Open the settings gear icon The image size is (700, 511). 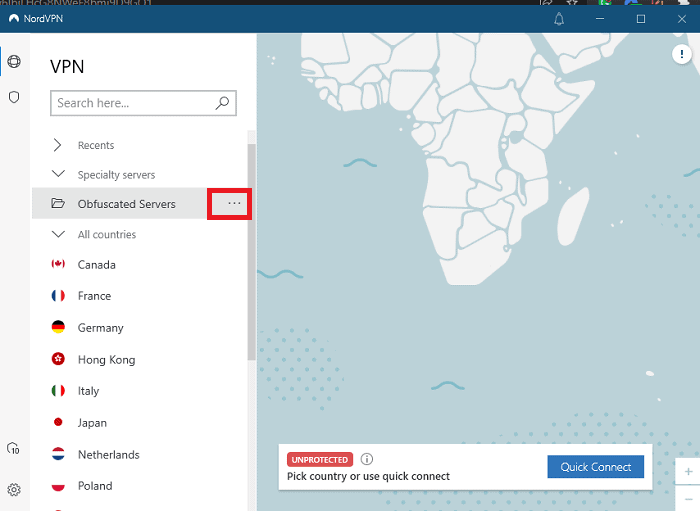point(14,490)
